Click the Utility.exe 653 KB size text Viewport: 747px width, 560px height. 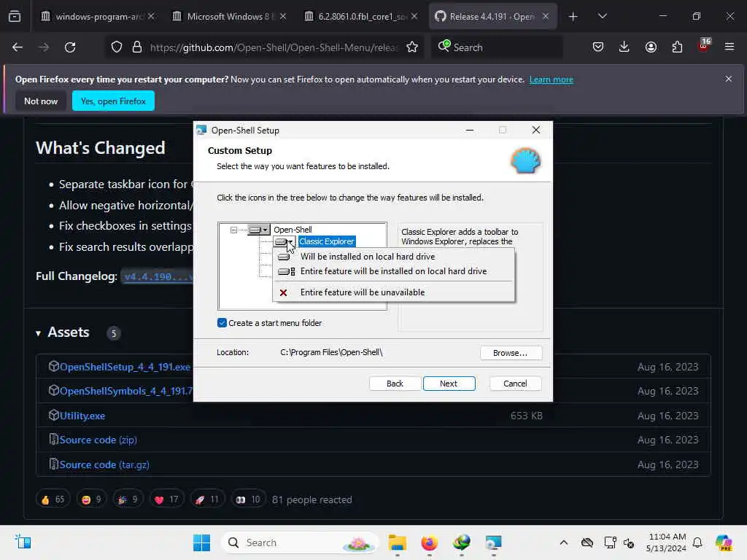click(527, 416)
